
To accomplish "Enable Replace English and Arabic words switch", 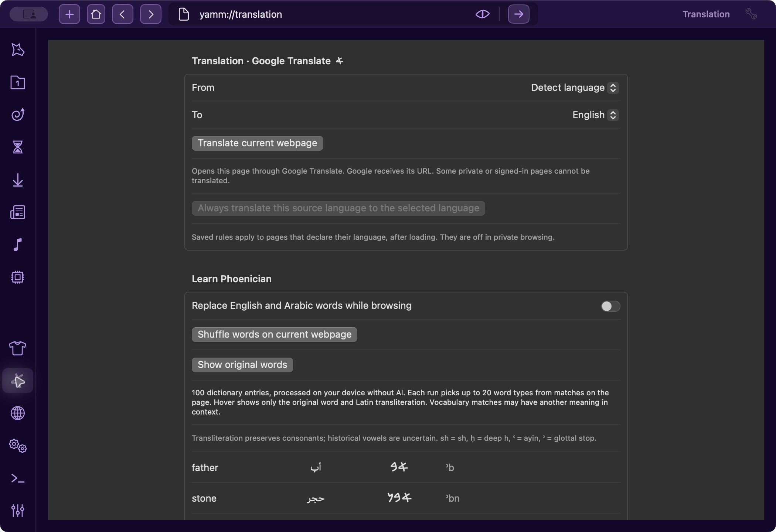I will (x=610, y=306).
